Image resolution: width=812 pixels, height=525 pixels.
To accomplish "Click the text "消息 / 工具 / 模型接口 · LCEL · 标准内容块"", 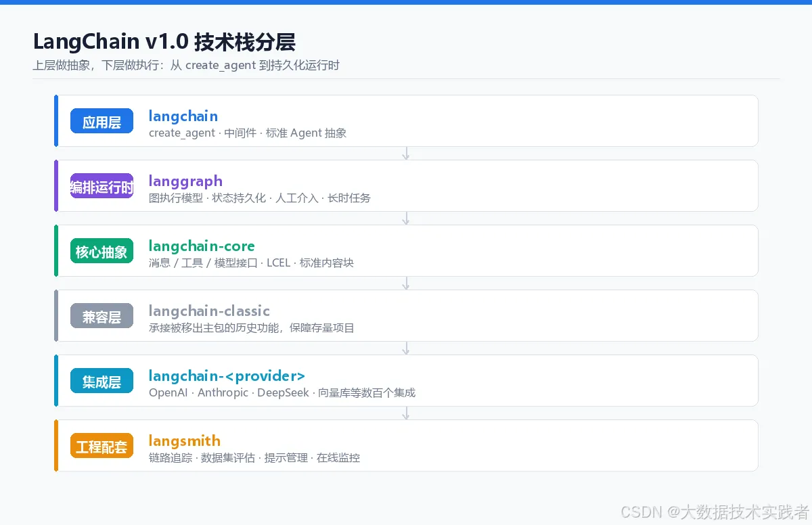I will (251, 263).
